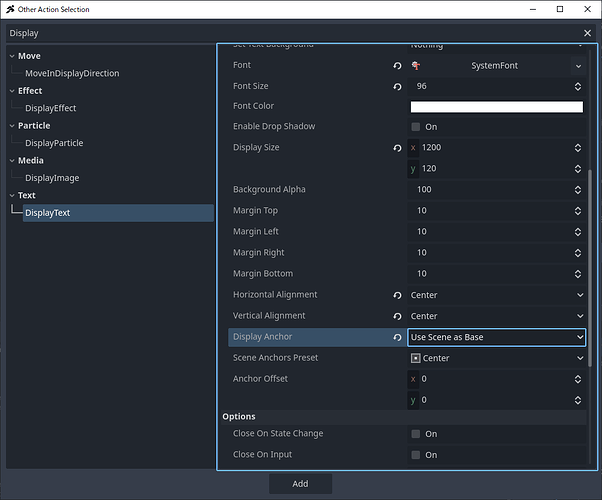This screenshot has height=500, width=602.
Task: Enable the Drop Shadow checkbox
Action: point(416,127)
